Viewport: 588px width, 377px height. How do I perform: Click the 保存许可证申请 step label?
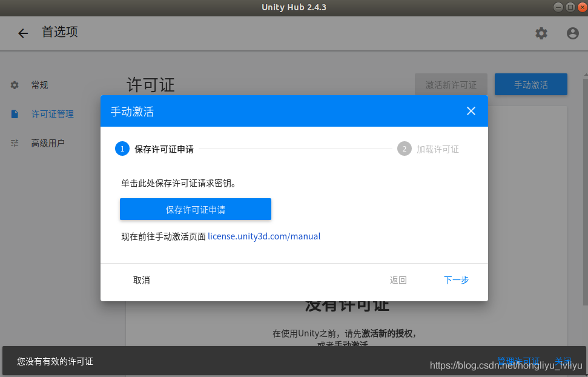164,149
